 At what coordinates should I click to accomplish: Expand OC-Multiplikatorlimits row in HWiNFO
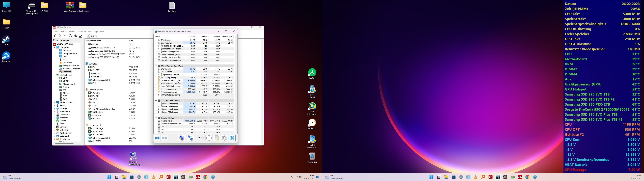click(158, 95)
